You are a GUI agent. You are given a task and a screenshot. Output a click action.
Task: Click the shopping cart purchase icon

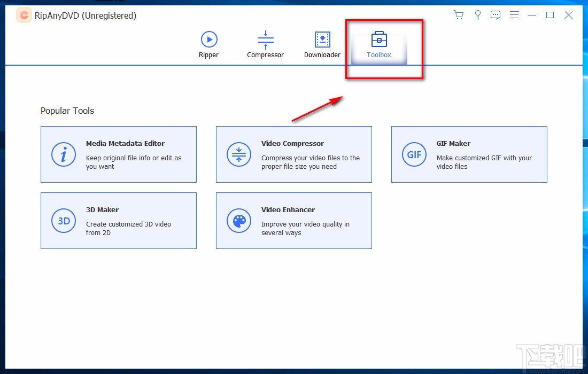coord(458,15)
